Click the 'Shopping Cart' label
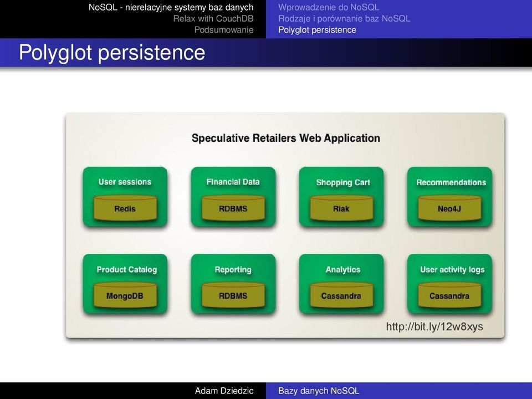Screen dimensions: 532x399 click(343, 182)
